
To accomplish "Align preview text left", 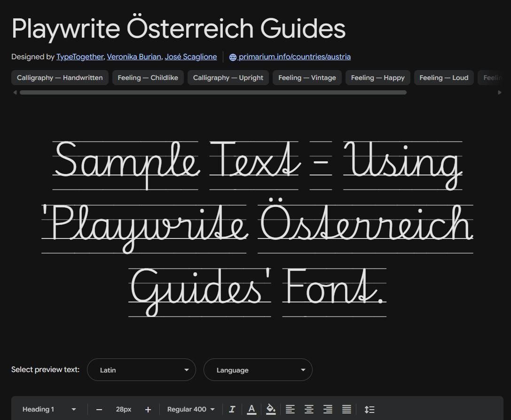I will [290, 409].
